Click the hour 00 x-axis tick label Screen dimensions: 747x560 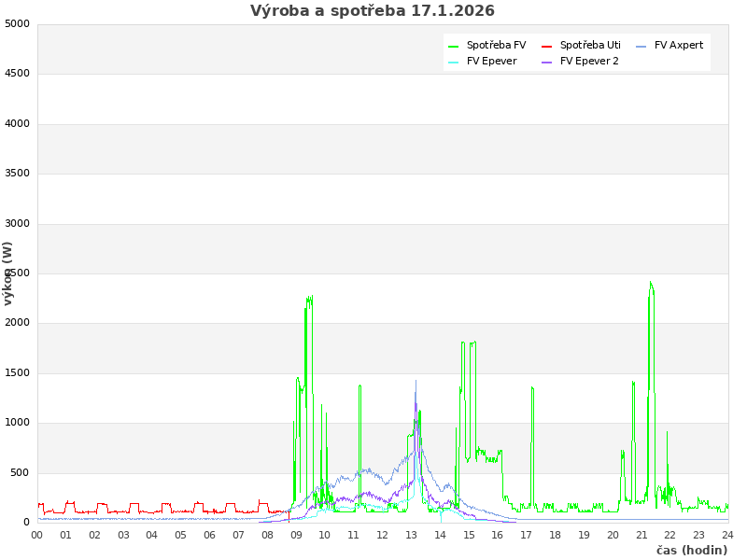click(37, 535)
